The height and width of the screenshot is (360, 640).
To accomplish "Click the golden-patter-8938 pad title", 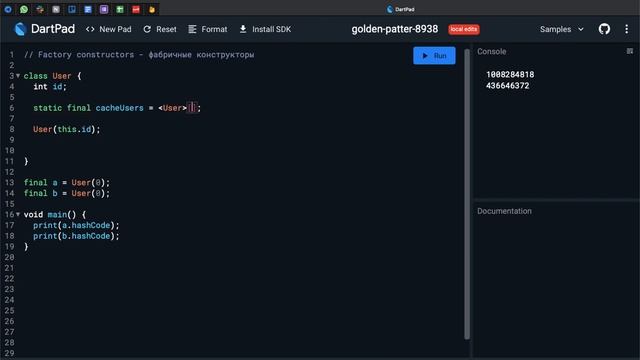I will coord(395,29).
